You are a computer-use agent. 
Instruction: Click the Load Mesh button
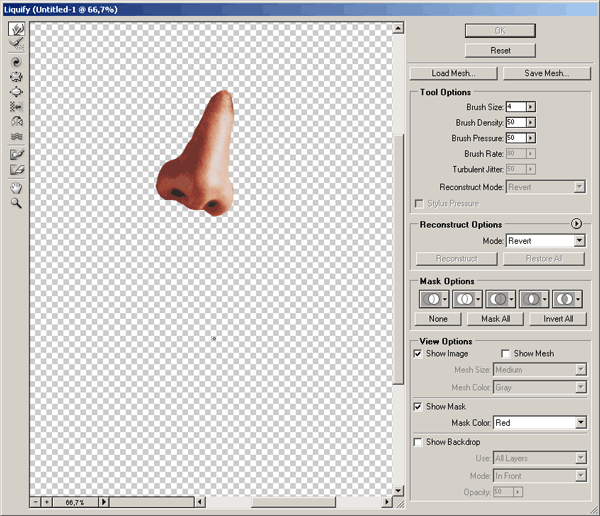[x=452, y=73]
